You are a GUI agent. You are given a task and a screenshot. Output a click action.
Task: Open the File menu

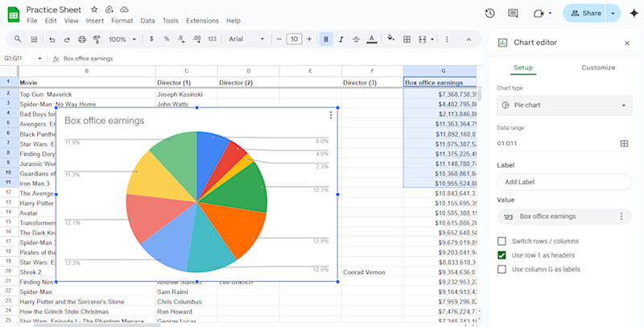[x=31, y=21]
